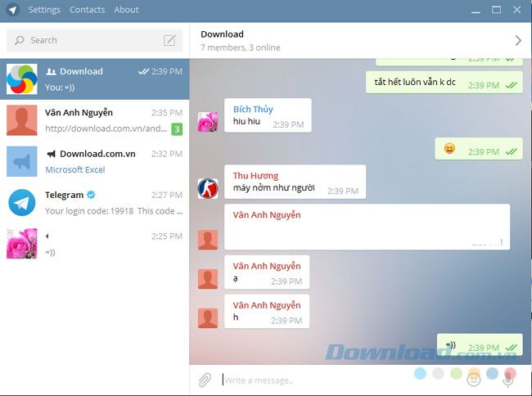The image size is (532, 396).
Task: Open the Settings menu
Action: click(x=44, y=10)
